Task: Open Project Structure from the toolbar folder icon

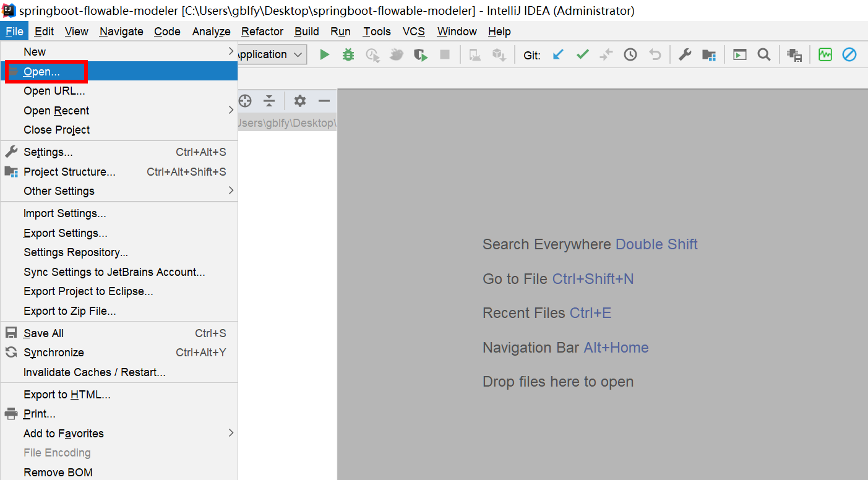Action: pyautogui.click(x=709, y=54)
